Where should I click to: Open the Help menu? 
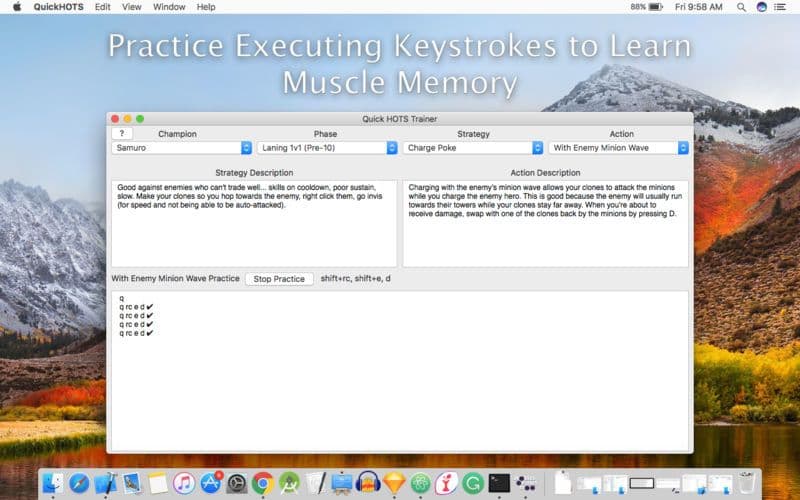[x=206, y=7]
